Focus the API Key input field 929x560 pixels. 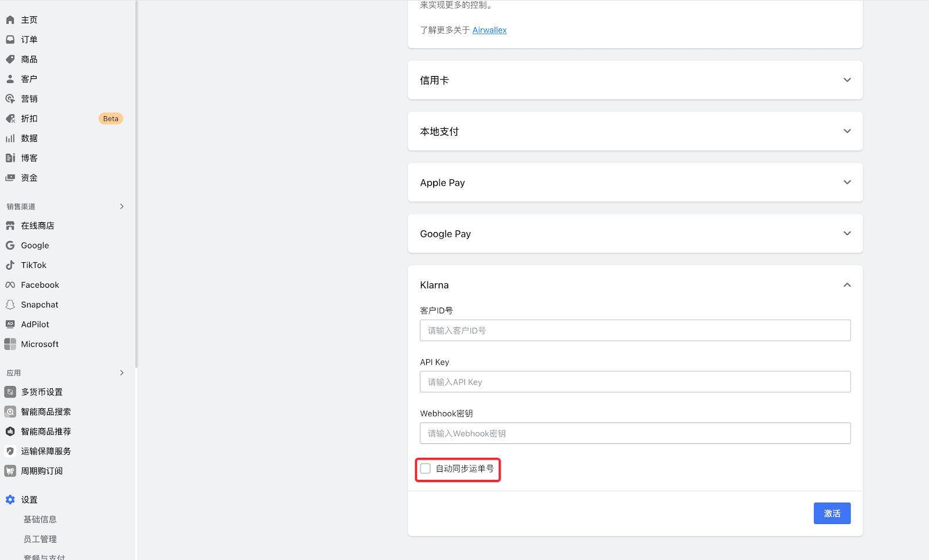pyautogui.click(x=635, y=382)
